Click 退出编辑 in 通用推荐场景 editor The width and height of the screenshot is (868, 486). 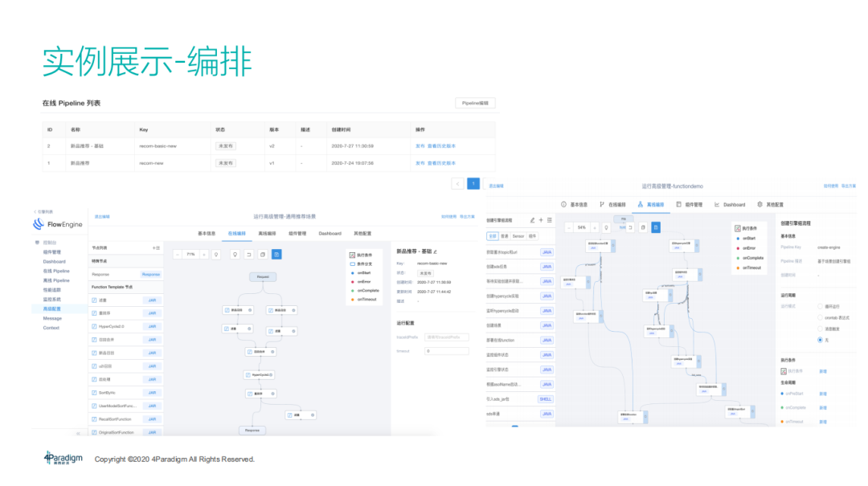102,217
